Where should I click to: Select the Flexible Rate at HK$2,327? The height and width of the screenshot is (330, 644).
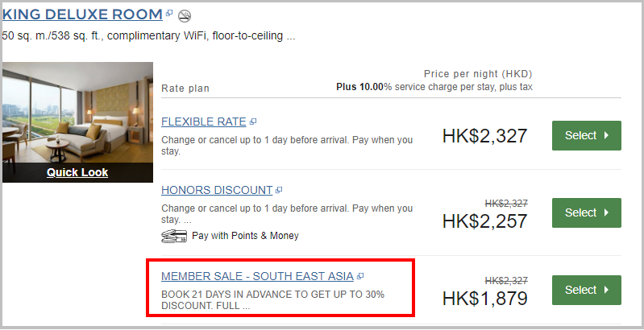(x=587, y=135)
